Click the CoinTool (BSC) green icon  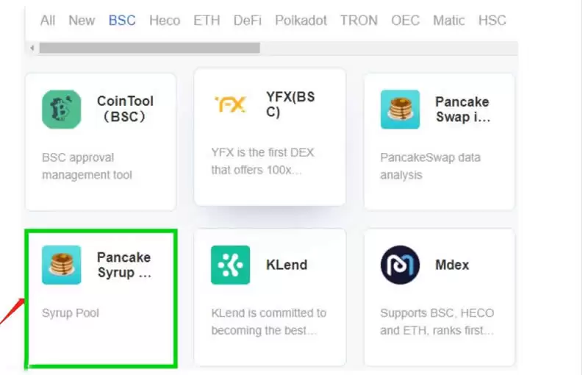pos(61,110)
